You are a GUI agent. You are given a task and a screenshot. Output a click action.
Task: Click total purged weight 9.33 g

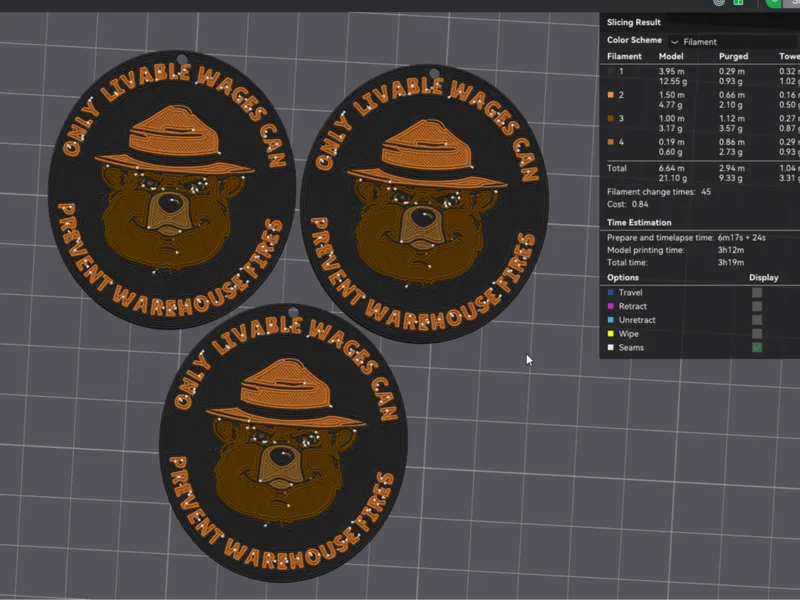pos(731,178)
